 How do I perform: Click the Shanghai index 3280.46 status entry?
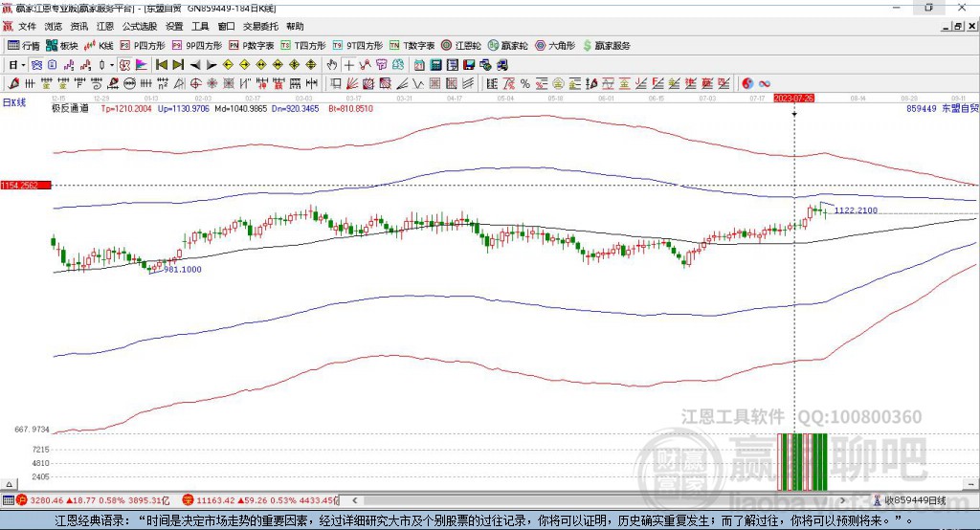(93, 500)
